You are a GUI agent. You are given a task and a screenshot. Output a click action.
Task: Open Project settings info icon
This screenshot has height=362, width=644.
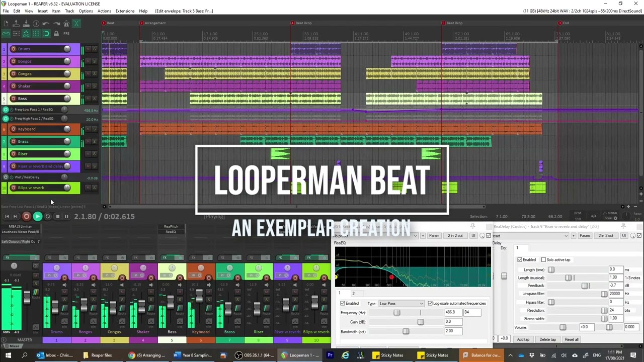tap(36, 24)
